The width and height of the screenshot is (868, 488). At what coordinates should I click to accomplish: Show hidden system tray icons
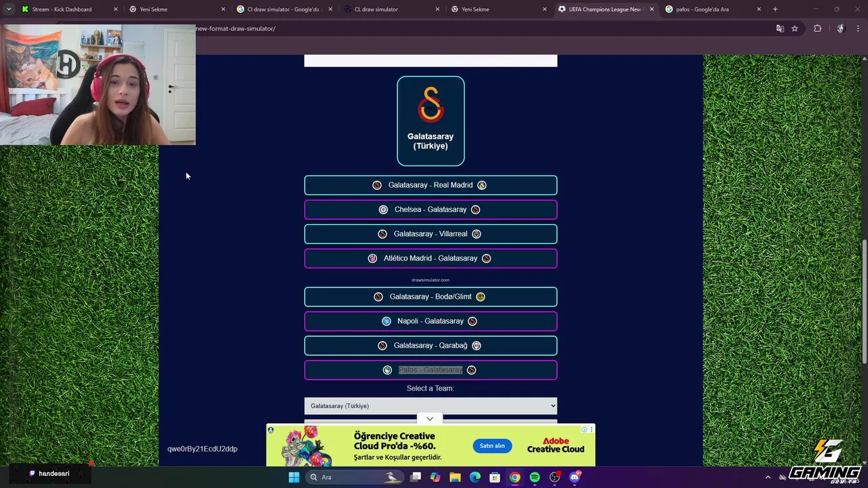pos(768,477)
